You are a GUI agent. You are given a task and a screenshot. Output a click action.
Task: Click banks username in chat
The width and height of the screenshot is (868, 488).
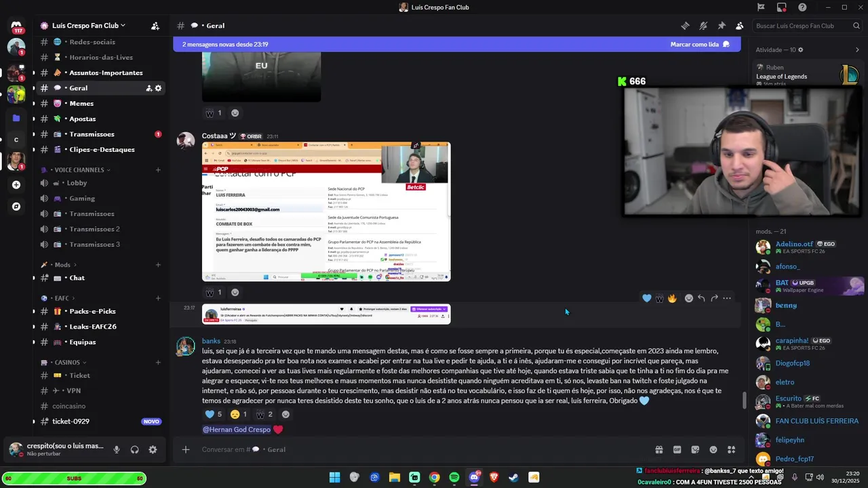211,342
